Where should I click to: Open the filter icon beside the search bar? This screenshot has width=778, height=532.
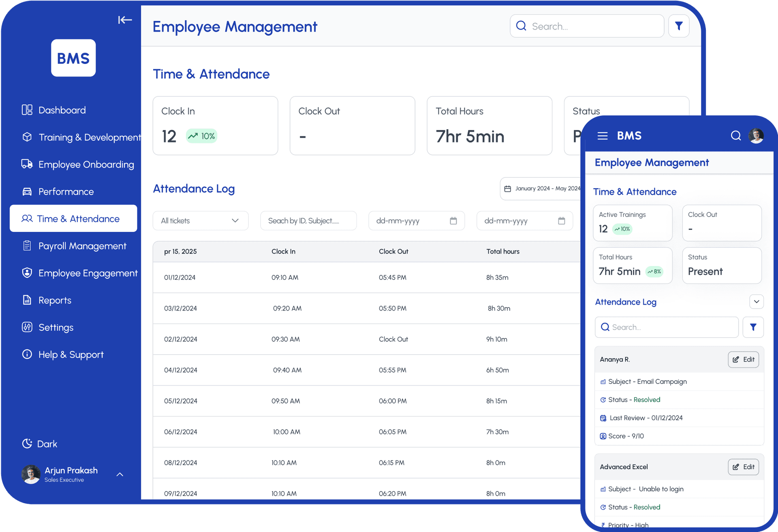(679, 26)
